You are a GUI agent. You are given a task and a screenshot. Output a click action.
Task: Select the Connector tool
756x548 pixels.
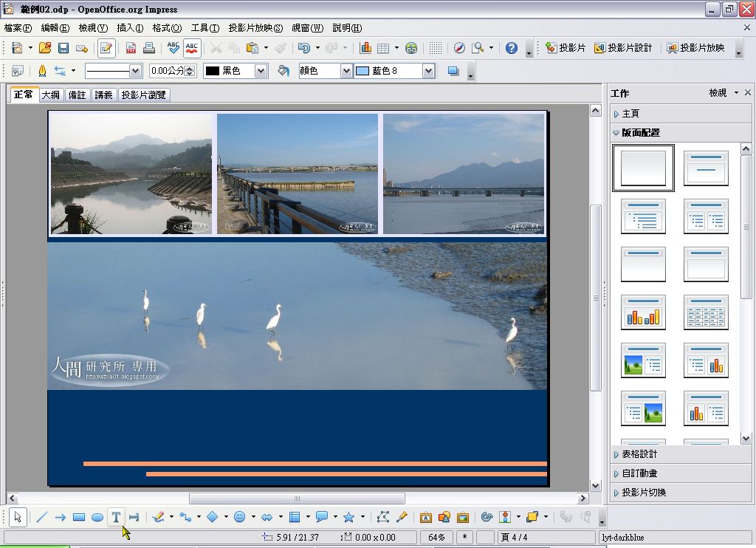tap(185, 517)
